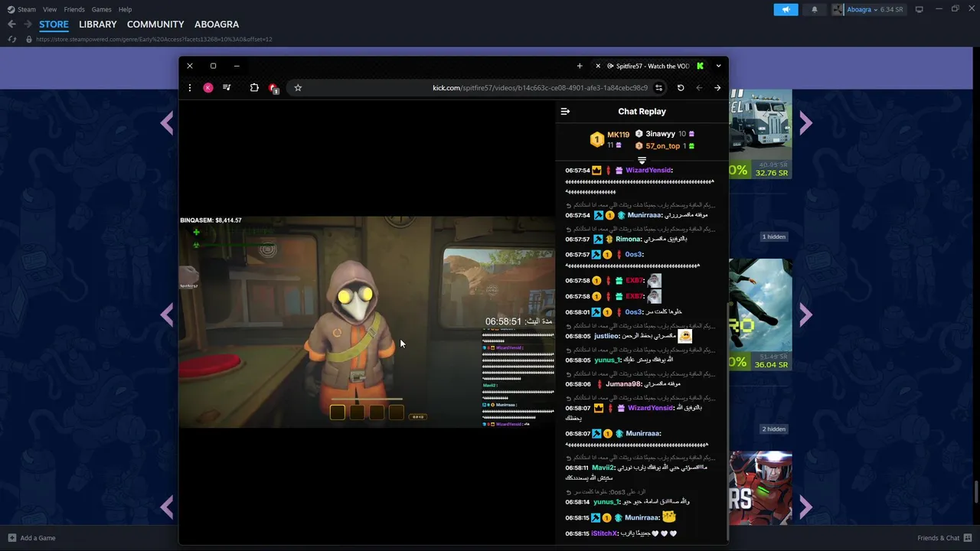Click bottom carousel right arrow in Steam

tap(805, 507)
